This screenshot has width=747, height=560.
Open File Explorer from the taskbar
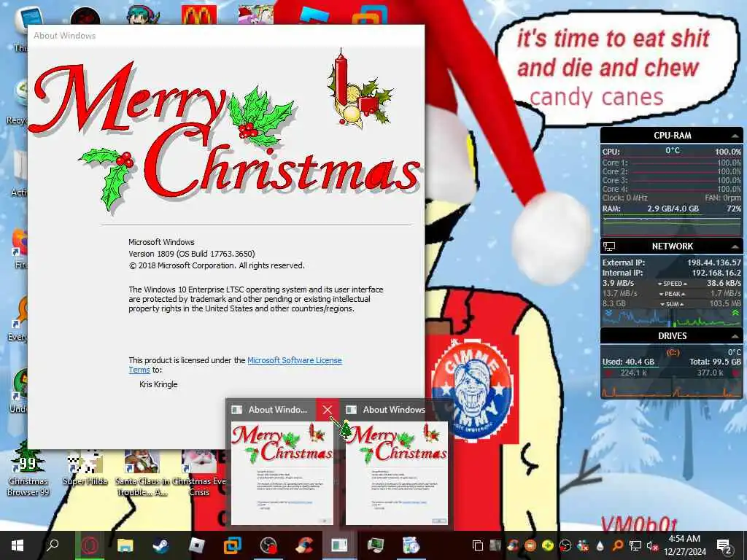point(125,545)
